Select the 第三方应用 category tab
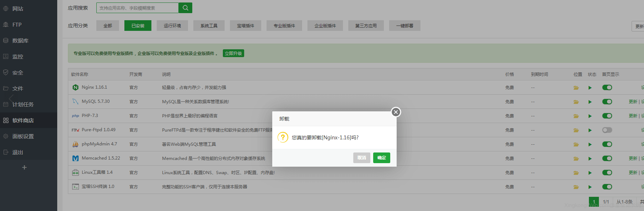Image resolution: width=644 pixels, height=211 pixels. pyautogui.click(x=366, y=26)
